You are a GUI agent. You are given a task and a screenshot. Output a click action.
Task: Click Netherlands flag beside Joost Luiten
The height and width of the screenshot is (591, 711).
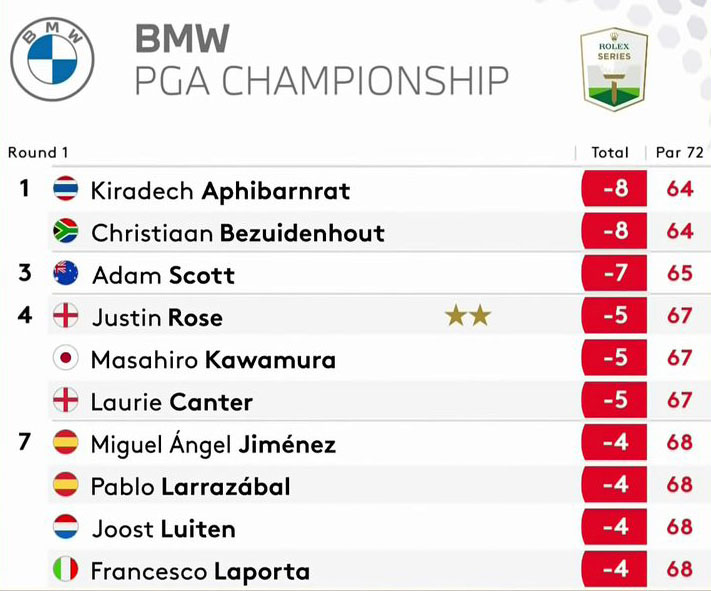click(66, 527)
